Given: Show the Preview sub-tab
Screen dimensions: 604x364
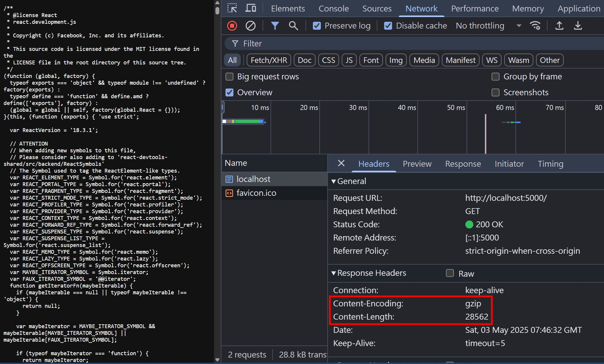Looking at the screenshot, I should (x=417, y=164).
